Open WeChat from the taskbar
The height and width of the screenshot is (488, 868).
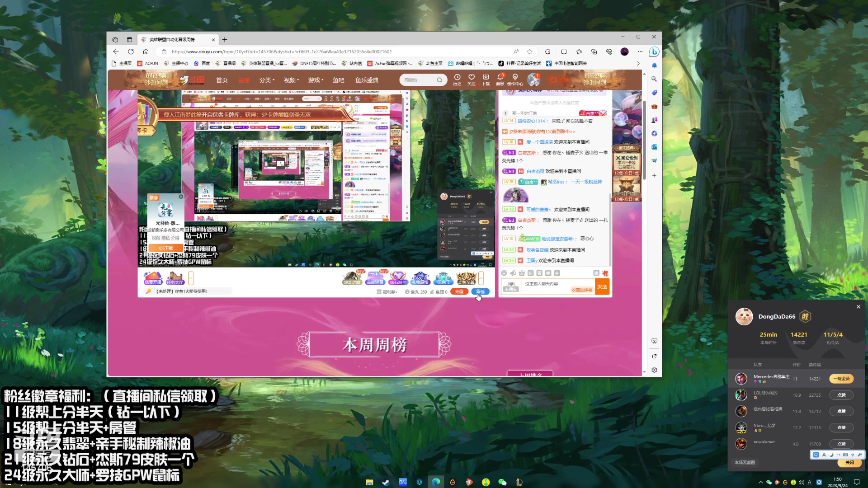pos(502,482)
